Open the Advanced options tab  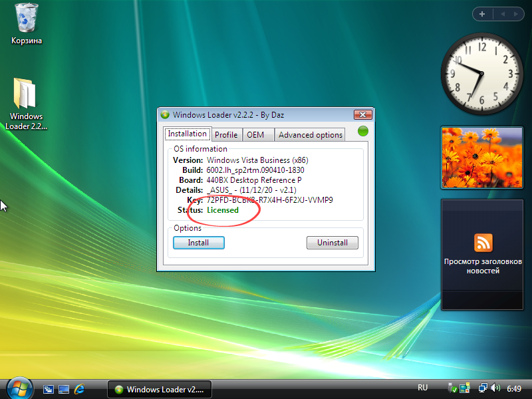311,135
